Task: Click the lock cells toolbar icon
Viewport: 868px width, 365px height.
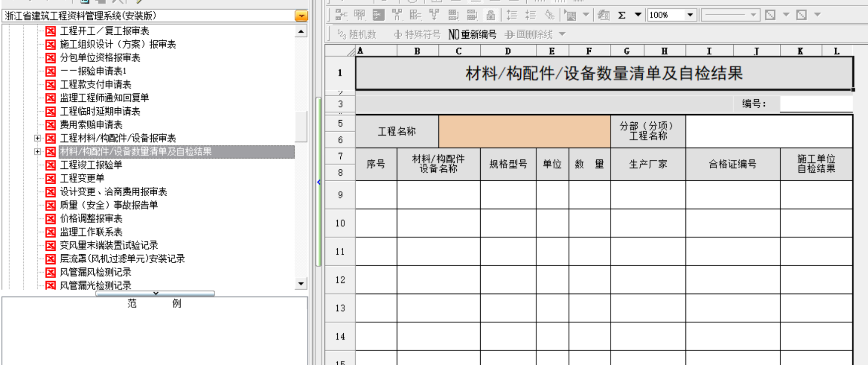Action: pyautogui.click(x=491, y=15)
